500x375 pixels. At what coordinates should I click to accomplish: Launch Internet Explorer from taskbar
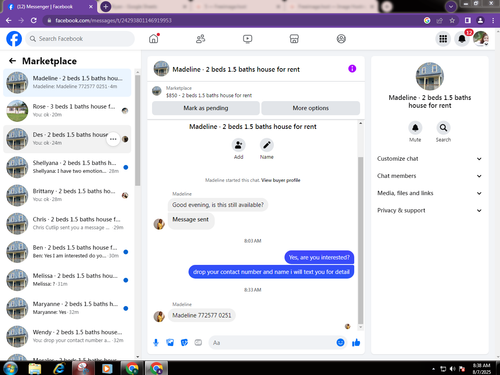point(59,368)
